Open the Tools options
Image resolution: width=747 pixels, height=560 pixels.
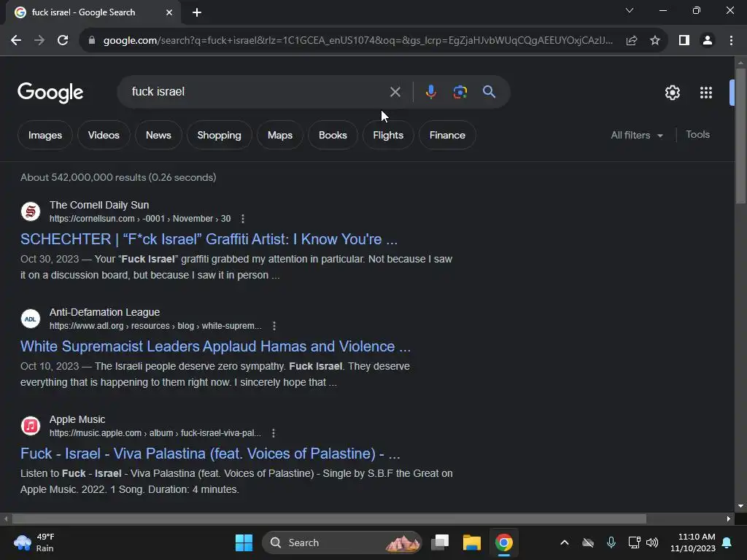pos(697,135)
